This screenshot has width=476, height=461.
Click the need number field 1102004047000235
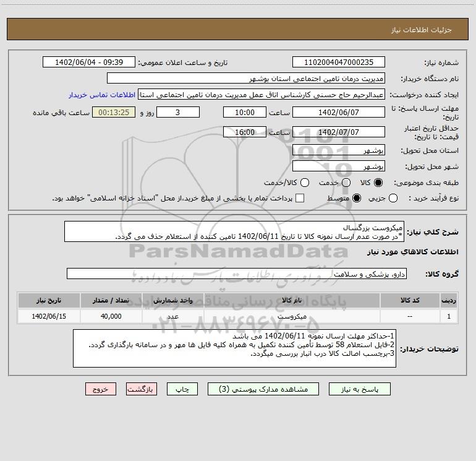point(339,62)
